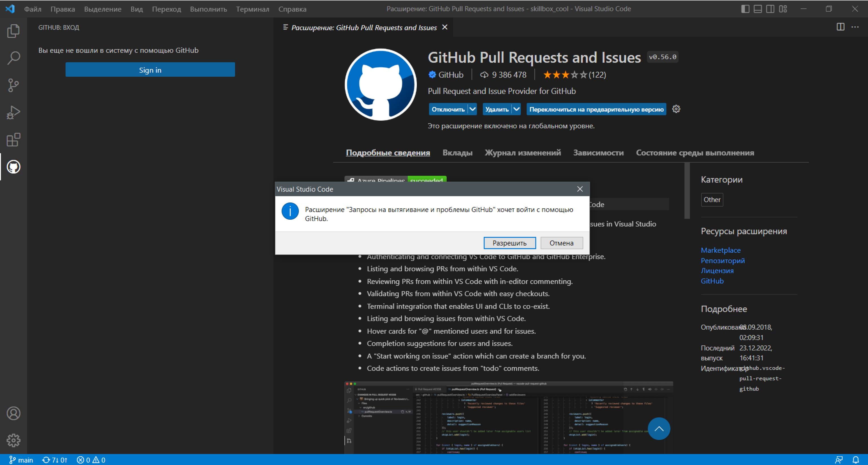Open the Файл menu
The image size is (868, 465).
[x=33, y=9]
